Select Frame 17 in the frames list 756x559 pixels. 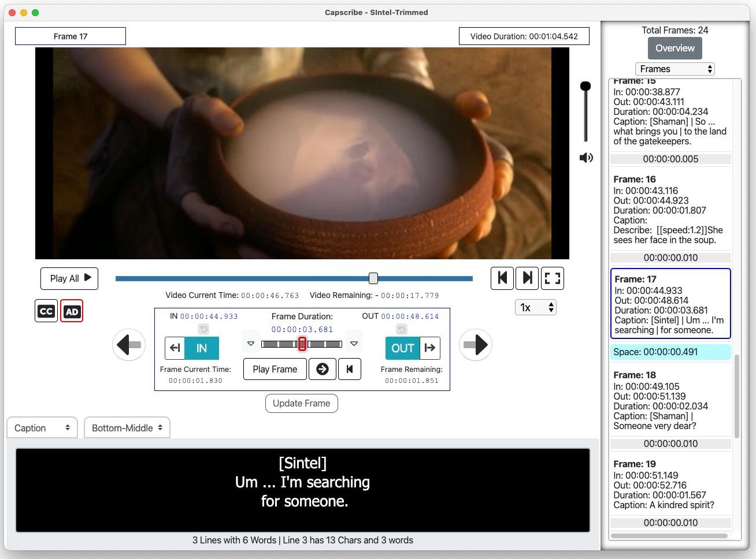pyautogui.click(x=670, y=304)
